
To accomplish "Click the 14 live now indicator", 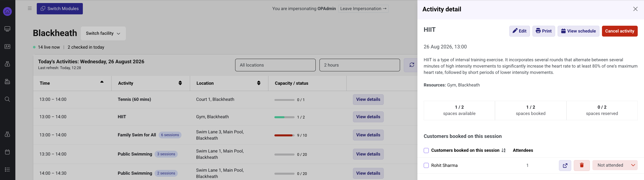I will [x=47, y=47].
